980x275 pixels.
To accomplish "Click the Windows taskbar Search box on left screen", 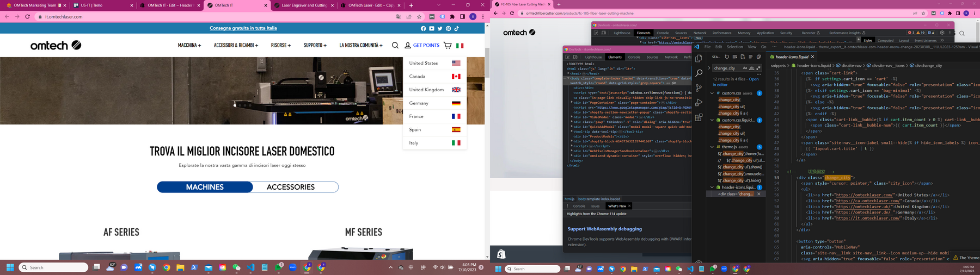I will (x=53, y=267).
